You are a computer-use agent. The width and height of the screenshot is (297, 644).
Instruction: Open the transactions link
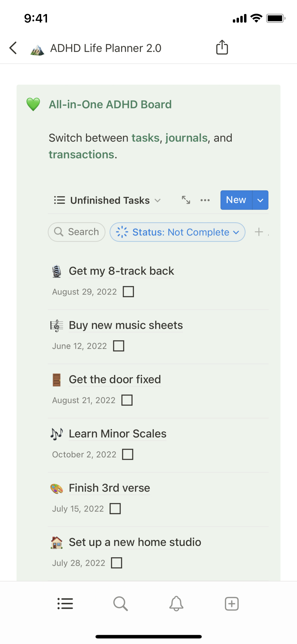(82, 155)
